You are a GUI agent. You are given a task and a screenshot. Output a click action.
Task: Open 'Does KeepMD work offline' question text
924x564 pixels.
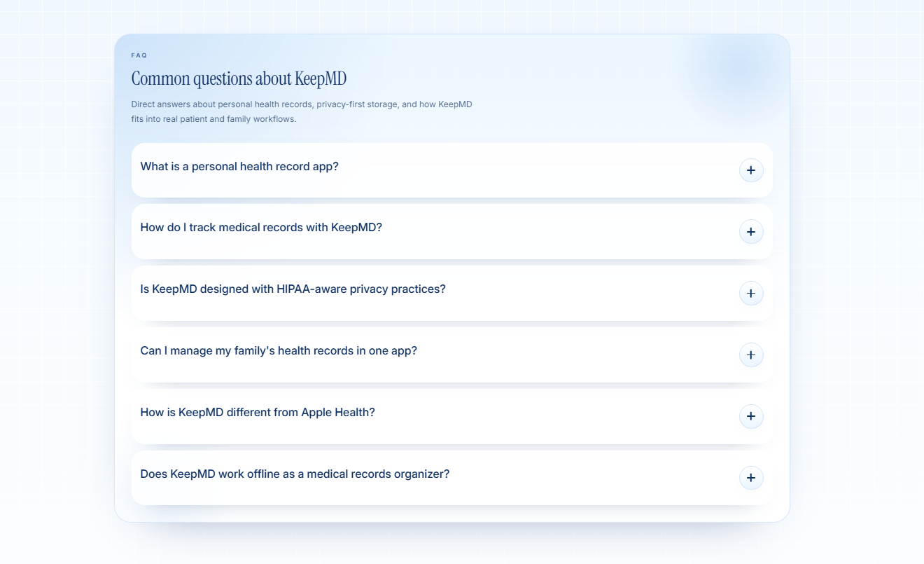pos(295,474)
